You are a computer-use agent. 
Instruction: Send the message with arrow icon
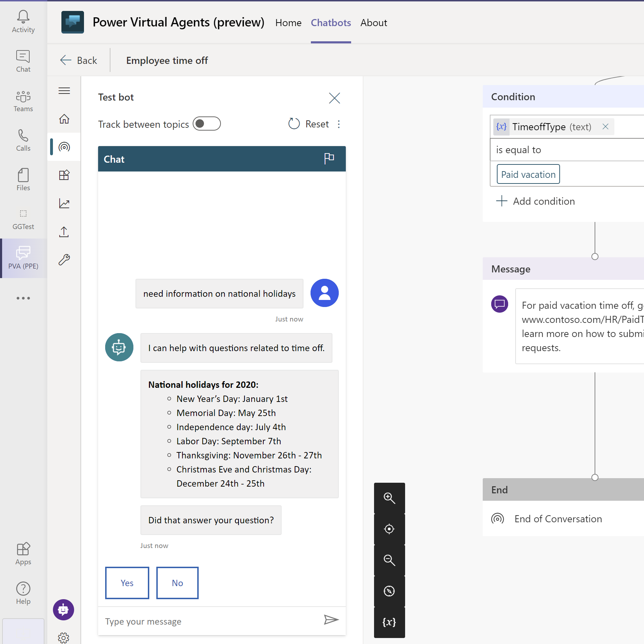331,620
